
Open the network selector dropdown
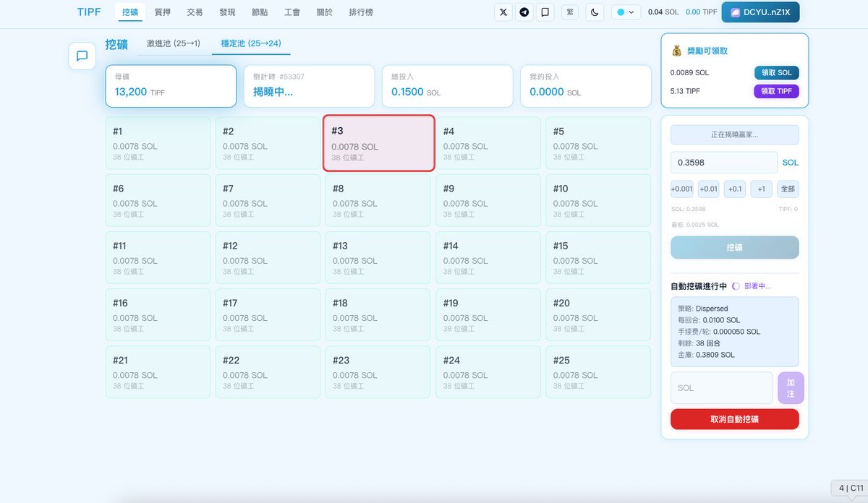point(626,12)
